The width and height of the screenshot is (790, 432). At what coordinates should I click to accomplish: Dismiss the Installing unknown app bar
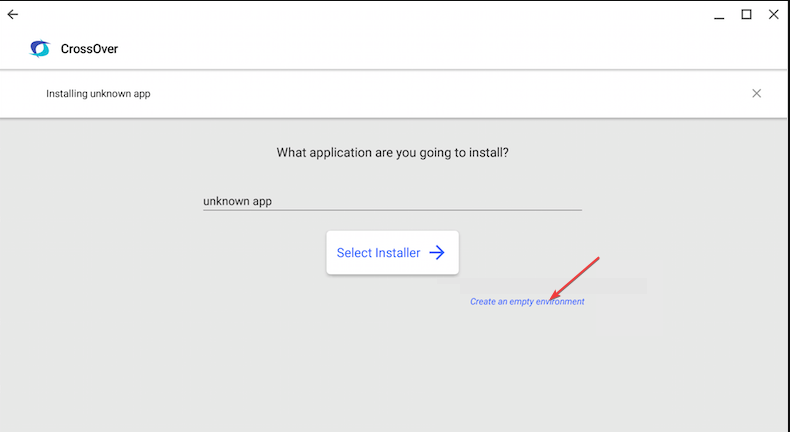(x=756, y=93)
